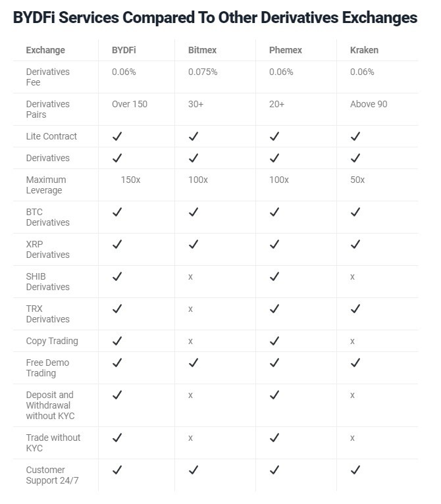Click the Kraken column header
This screenshot has height=504, width=441.
pyautogui.click(x=364, y=50)
